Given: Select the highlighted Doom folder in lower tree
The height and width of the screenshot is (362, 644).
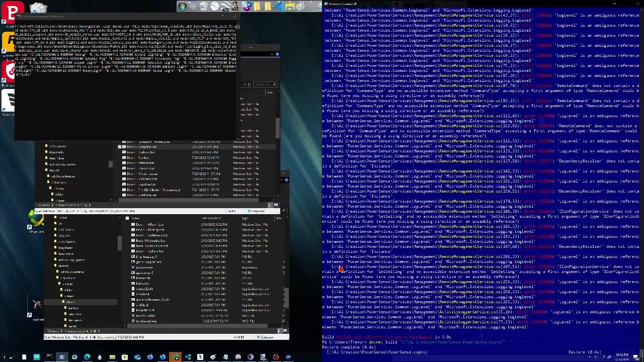Looking at the screenshot, I should (71, 302).
